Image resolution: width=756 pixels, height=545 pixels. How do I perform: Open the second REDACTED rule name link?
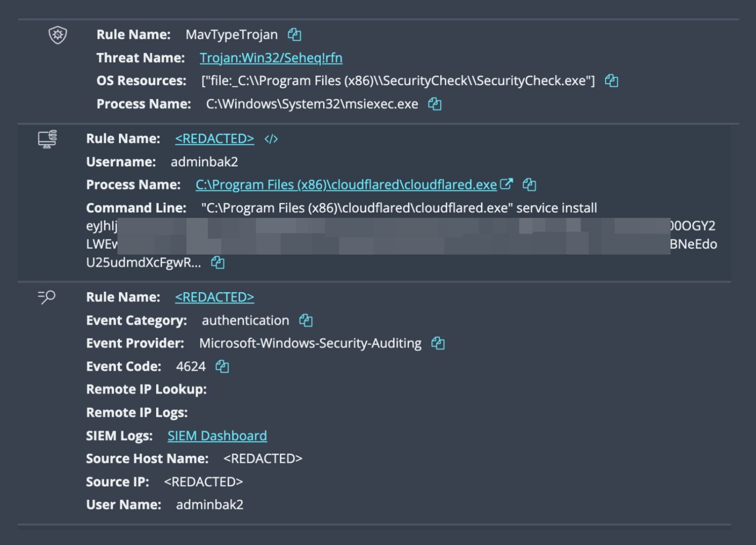click(214, 297)
